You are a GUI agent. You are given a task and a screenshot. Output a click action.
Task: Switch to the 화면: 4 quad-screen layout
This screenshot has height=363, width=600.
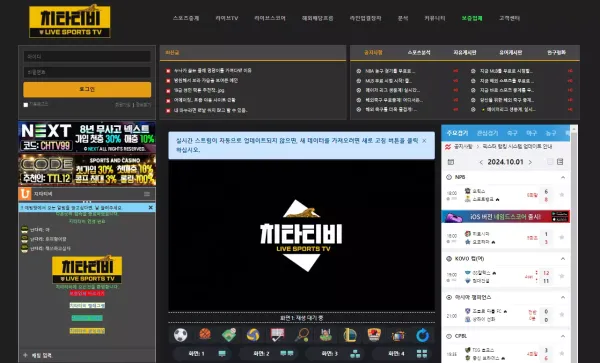(408, 353)
